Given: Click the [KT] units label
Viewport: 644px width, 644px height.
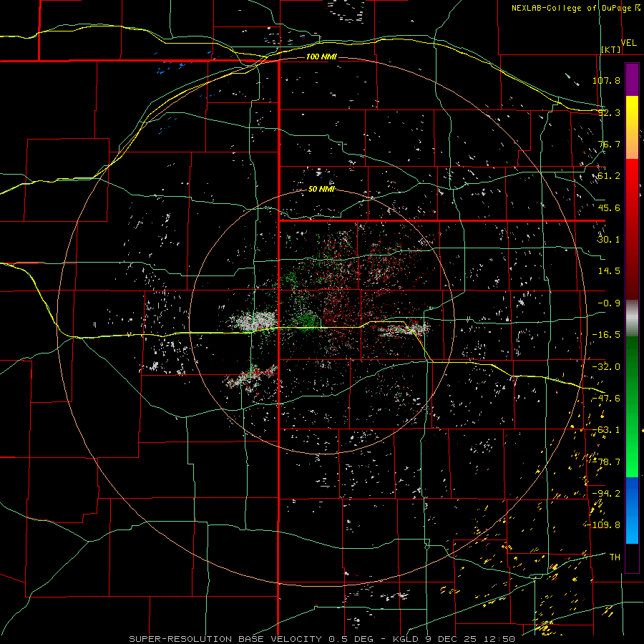Looking at the screenshot, I should click(x=611, y=49).
